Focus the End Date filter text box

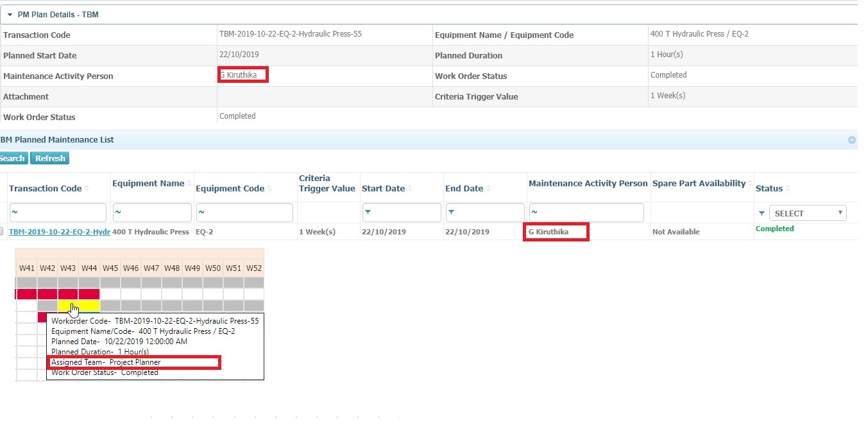484,213
